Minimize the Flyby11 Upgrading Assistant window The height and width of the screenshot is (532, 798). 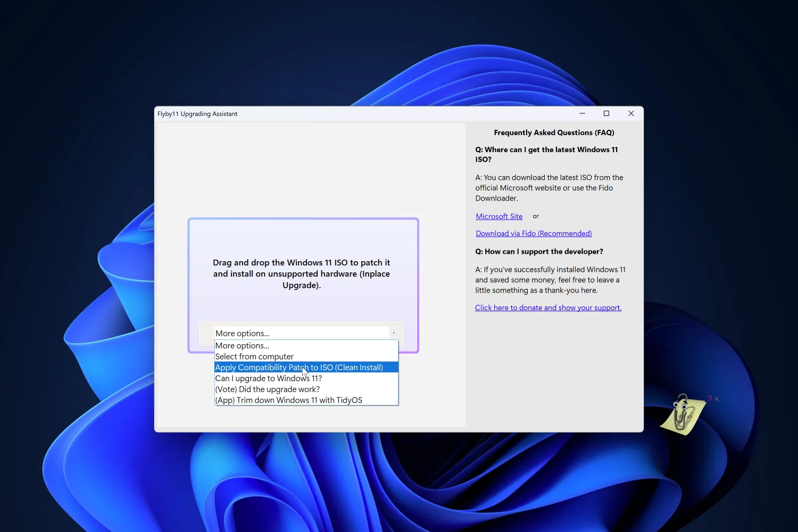tap(582, 113)
